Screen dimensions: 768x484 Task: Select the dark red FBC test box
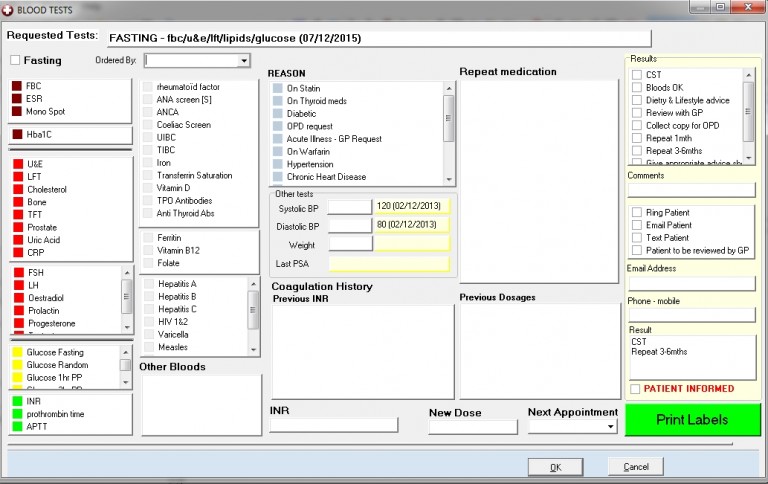(17, 86)
